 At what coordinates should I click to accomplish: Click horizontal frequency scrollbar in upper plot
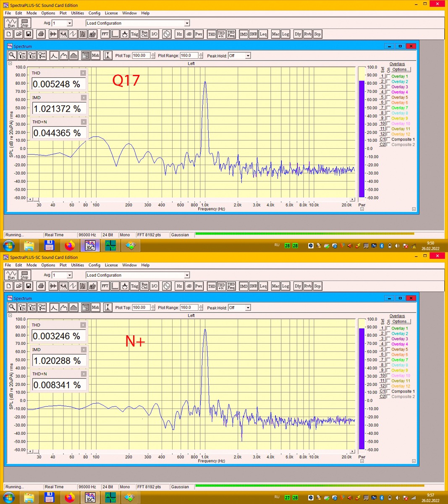pyautogui.click(x=191, y=199)
